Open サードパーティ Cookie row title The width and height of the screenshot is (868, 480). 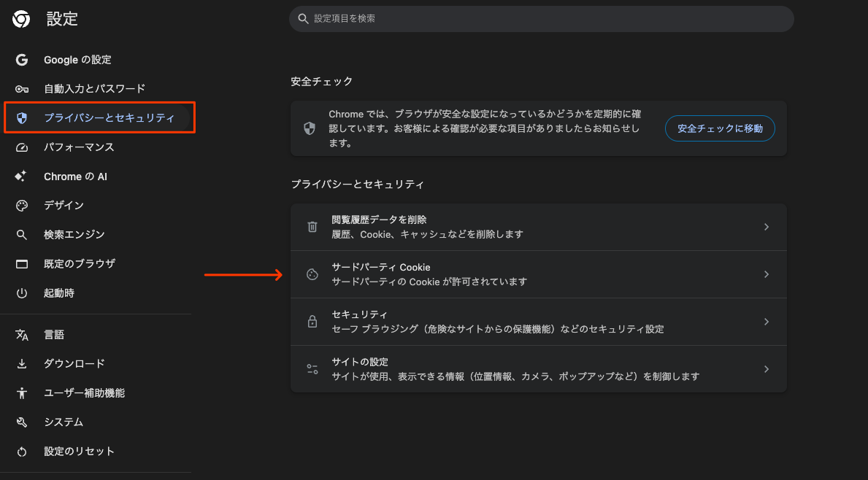coord(381,267)
